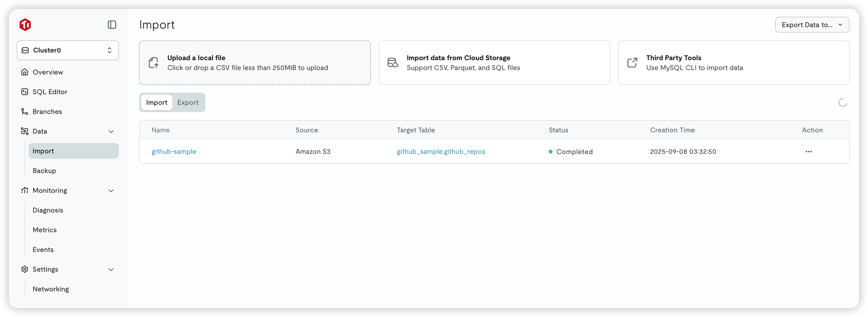The width and height of the screenshot is (868, 317).
Task: Open the three-dot action menu for github-sample
Action: 808,152
